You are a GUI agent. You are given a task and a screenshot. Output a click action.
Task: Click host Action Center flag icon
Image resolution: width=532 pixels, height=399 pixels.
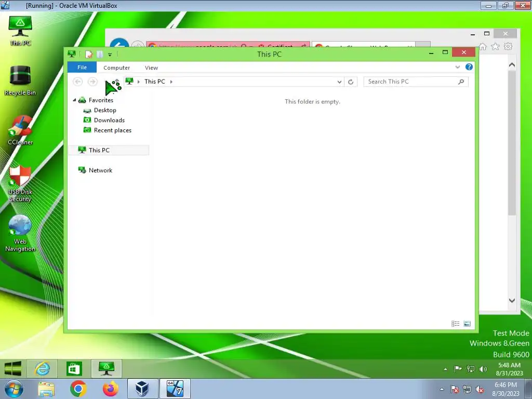pos(455,390)
